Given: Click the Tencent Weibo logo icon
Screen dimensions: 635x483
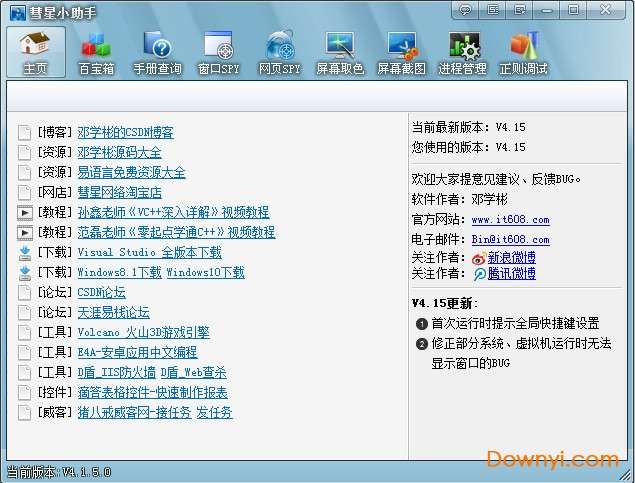Looking at the screenshot, I should [x=480, y=274].
